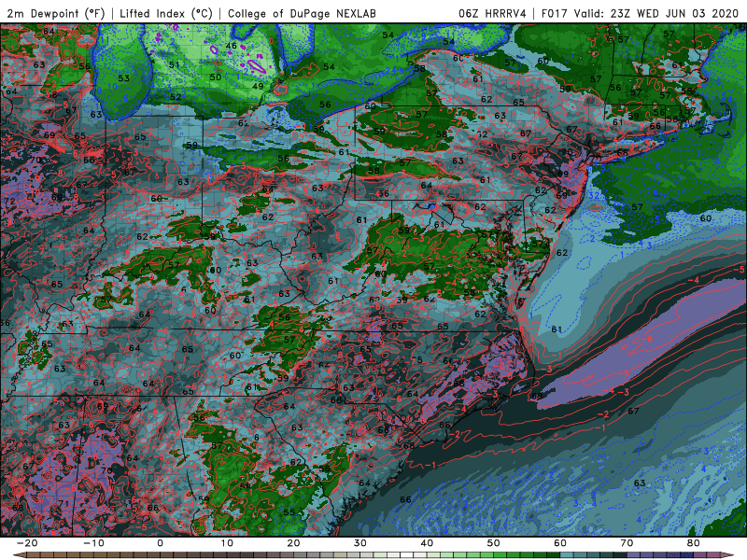Screen dimensions: 747x560
Task: Click the 72 dewpoint value at the map's left edge
Action: click(x=9, y=202)
